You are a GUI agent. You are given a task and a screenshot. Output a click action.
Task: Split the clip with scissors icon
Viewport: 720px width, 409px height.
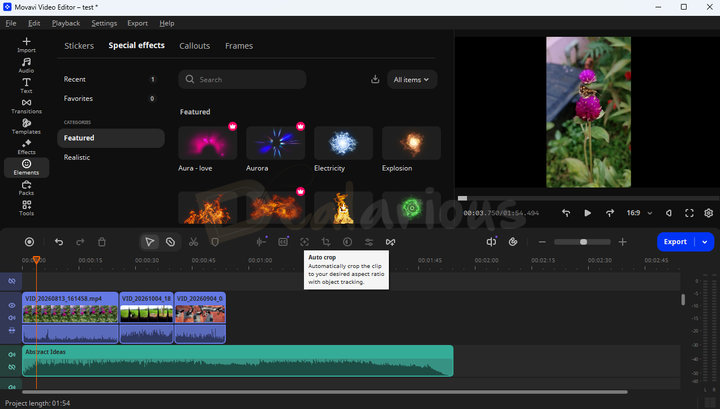pyautogui.click(x=193, y=242)
